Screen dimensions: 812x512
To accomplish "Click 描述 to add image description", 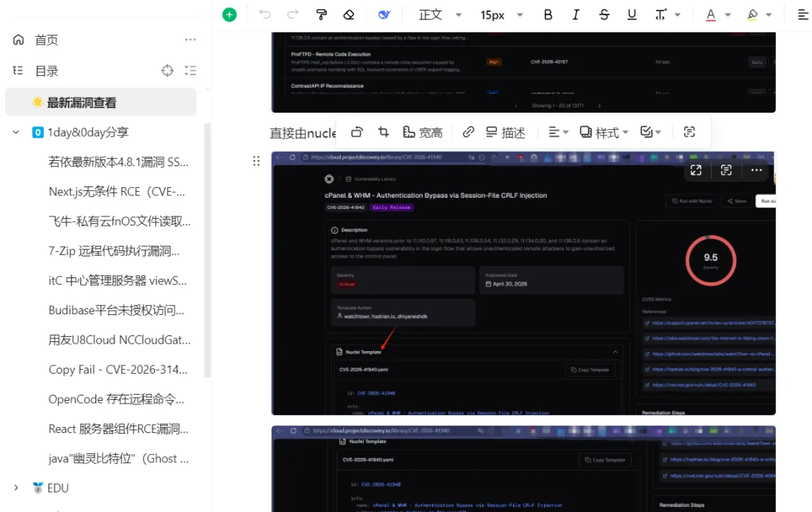I will click(505, 132).
